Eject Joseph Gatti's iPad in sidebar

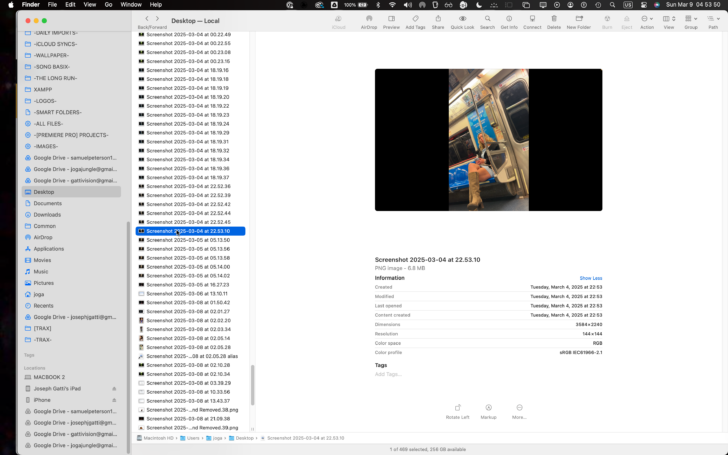[114, 389]
